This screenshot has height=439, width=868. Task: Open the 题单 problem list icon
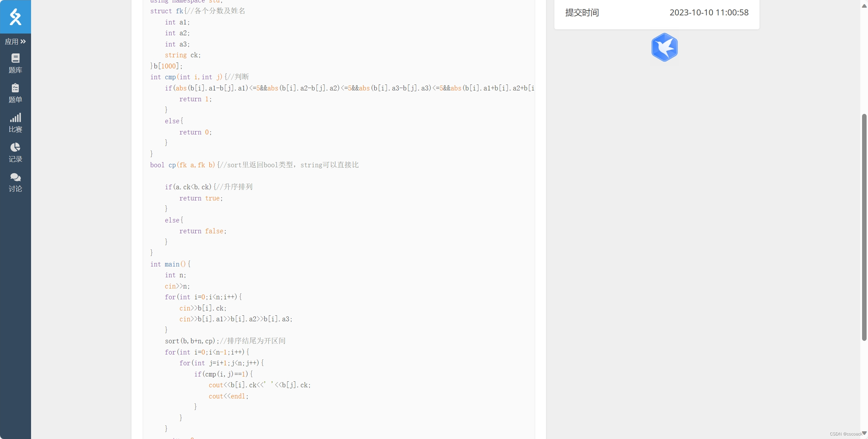(x=15, y=88)
